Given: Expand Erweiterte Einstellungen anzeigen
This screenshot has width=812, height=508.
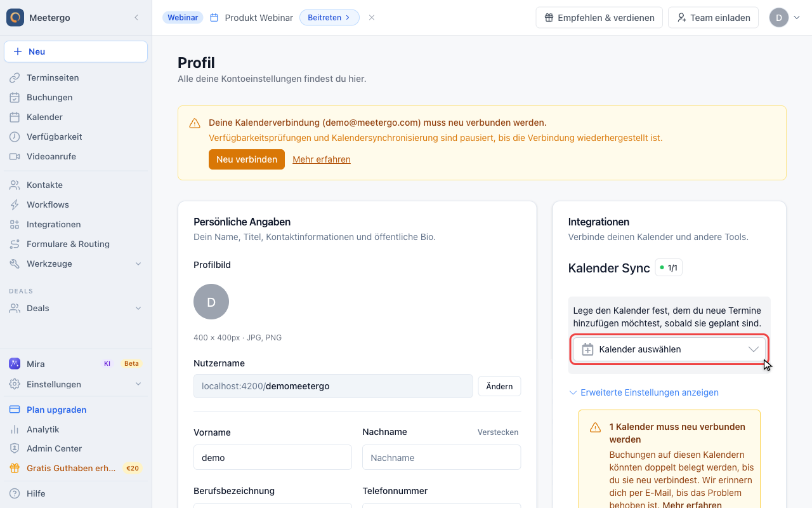Looking at the screenshot, I should [644, 392].
